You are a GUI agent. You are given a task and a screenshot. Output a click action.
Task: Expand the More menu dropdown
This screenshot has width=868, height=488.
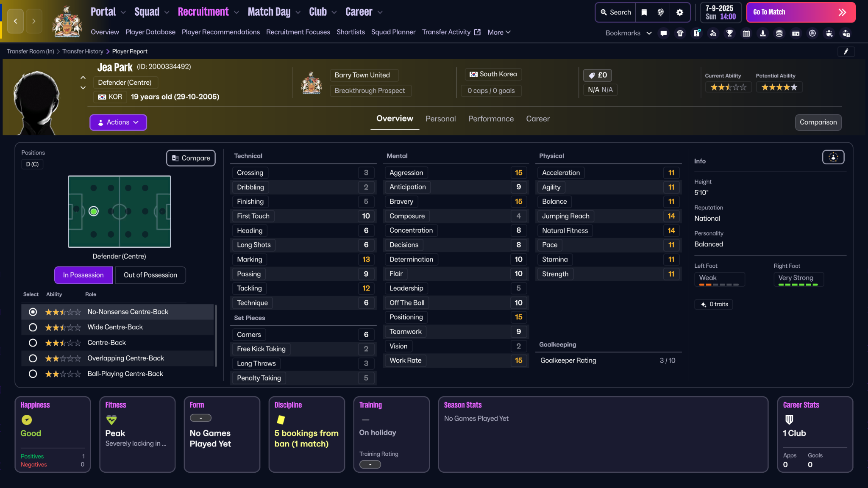point(499,32)
